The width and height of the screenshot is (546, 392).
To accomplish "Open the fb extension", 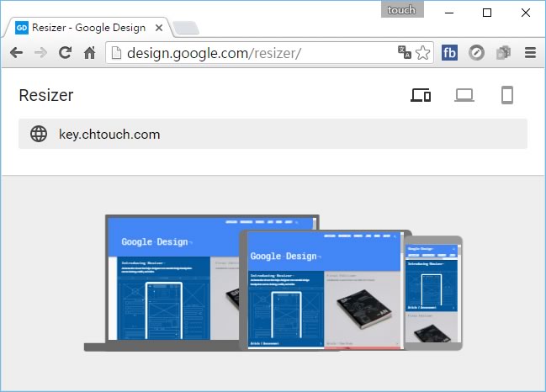I will pos(449,53).
